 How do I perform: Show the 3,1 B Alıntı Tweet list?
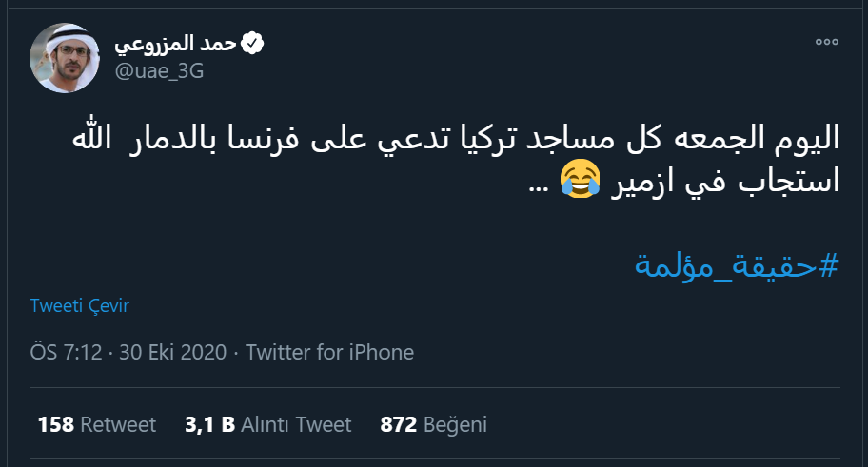click(267, 424)
